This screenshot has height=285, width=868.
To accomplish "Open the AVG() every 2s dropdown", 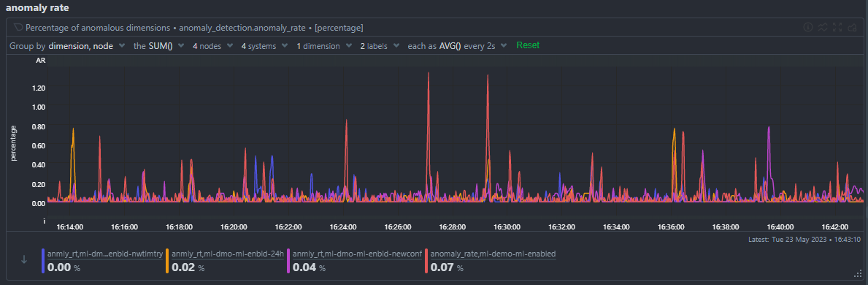I will (x=457, y=46).
